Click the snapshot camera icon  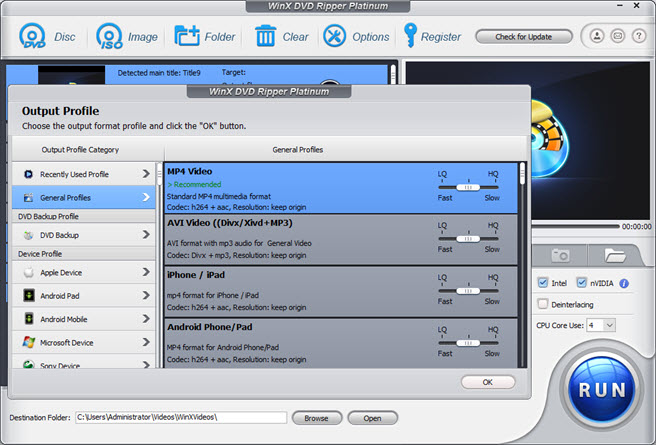(x=561, y=256)
